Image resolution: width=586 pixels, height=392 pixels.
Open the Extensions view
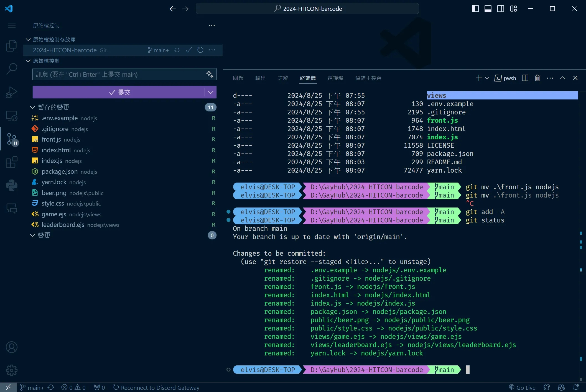(x=11, y=162)
